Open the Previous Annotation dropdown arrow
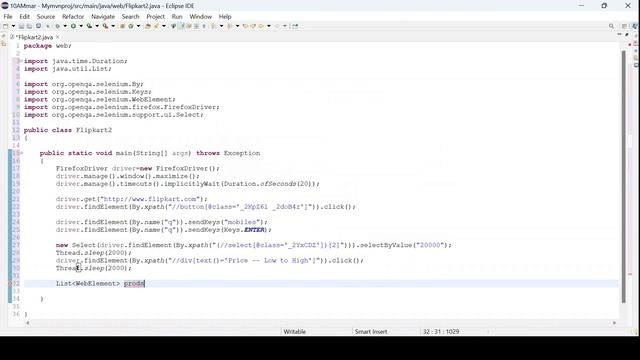 click(237, 26)
